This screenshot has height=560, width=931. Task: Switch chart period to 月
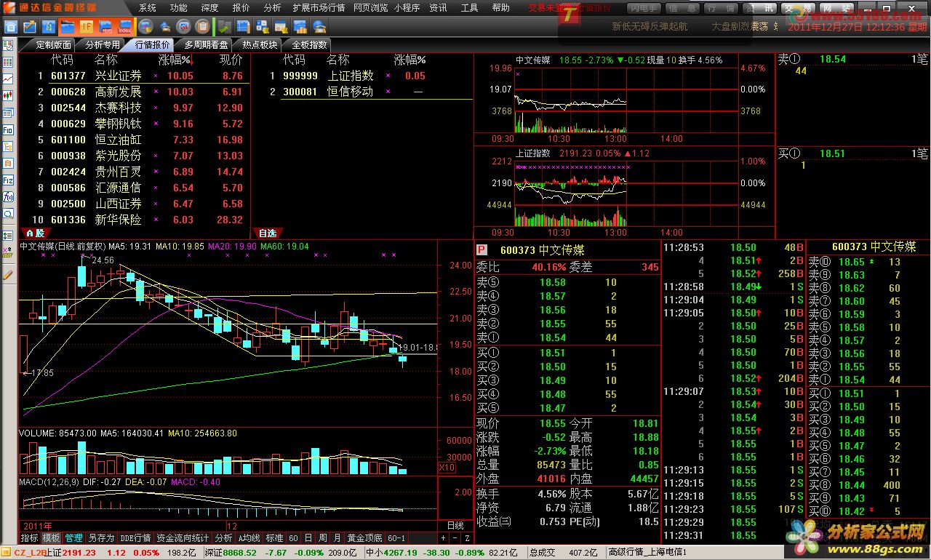click(337, 538)
